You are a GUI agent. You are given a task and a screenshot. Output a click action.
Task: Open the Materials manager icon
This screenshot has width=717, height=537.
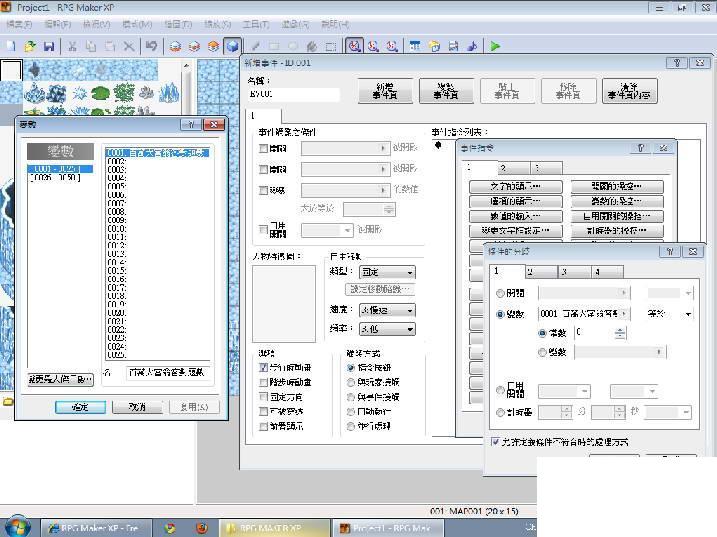434,46
